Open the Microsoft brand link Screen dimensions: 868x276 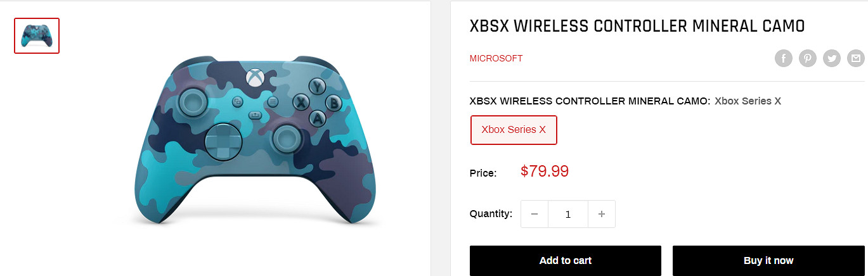[496, 58]
